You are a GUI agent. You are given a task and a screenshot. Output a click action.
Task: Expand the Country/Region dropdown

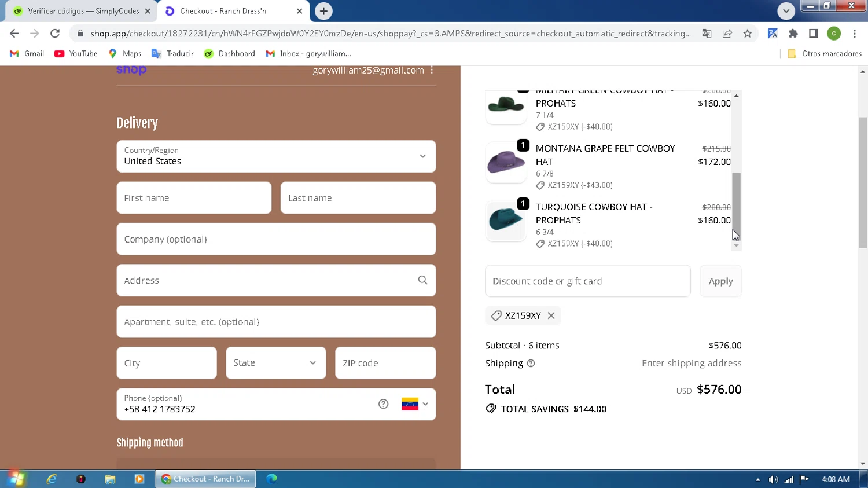[x=276, y=156]
